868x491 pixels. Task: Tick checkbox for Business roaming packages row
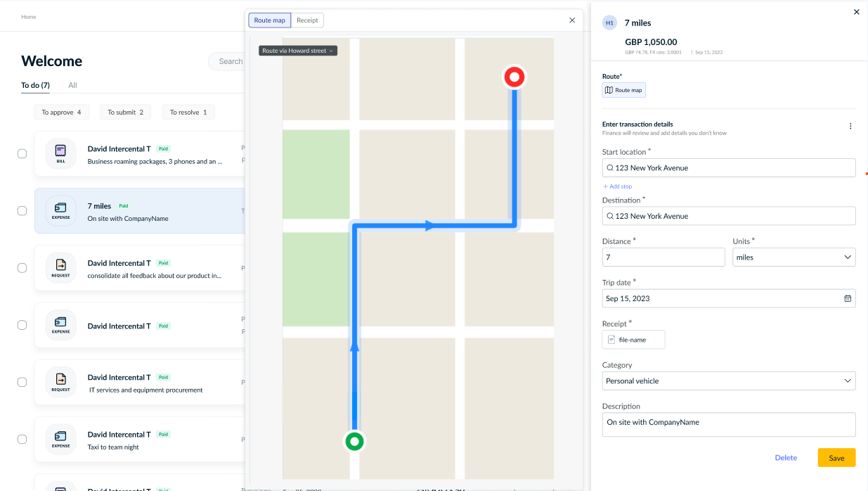point(22,153)
